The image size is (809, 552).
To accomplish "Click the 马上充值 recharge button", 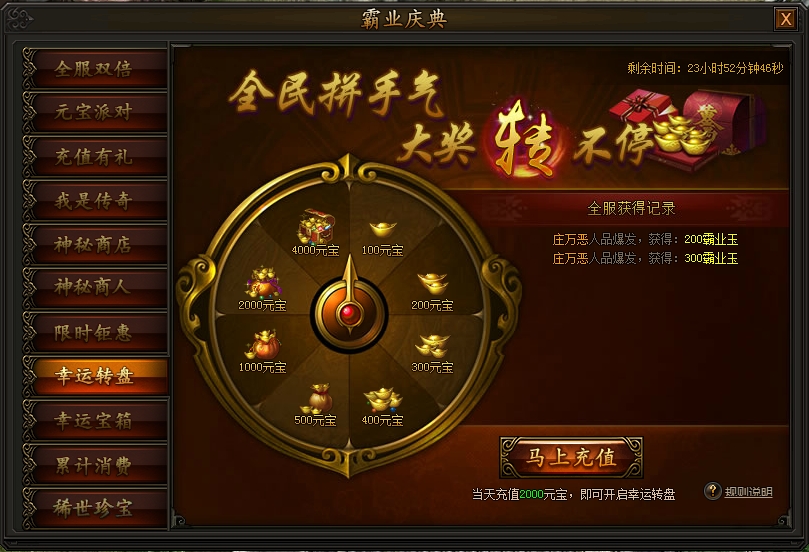I will 571,458.
